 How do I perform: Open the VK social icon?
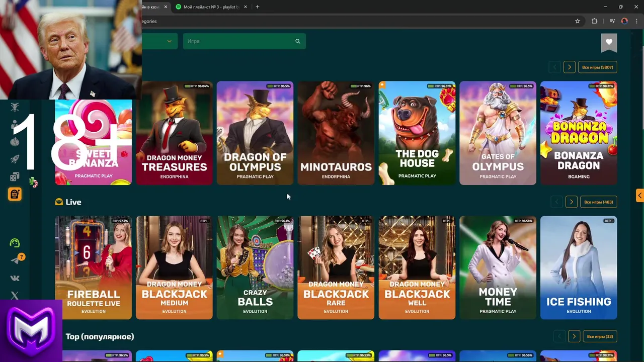(15, 278)
